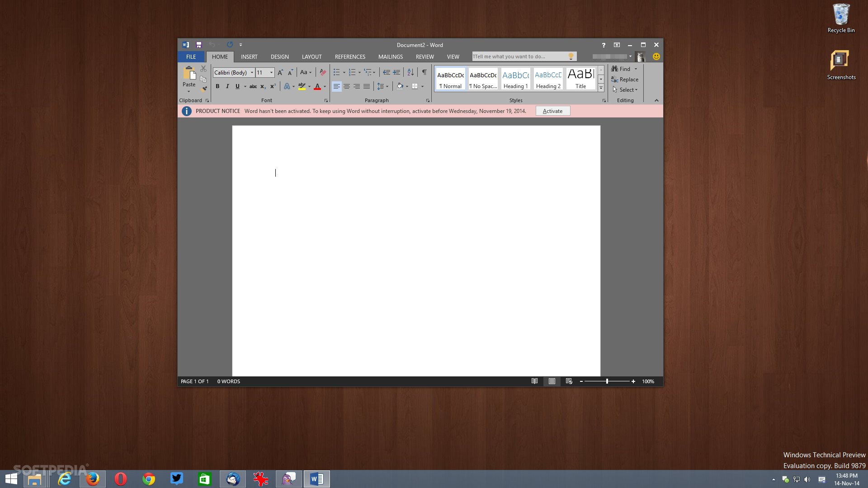Expand the Styles gallery More arrow
Viewport: 868px width, 488px height.
coord(601,88)
